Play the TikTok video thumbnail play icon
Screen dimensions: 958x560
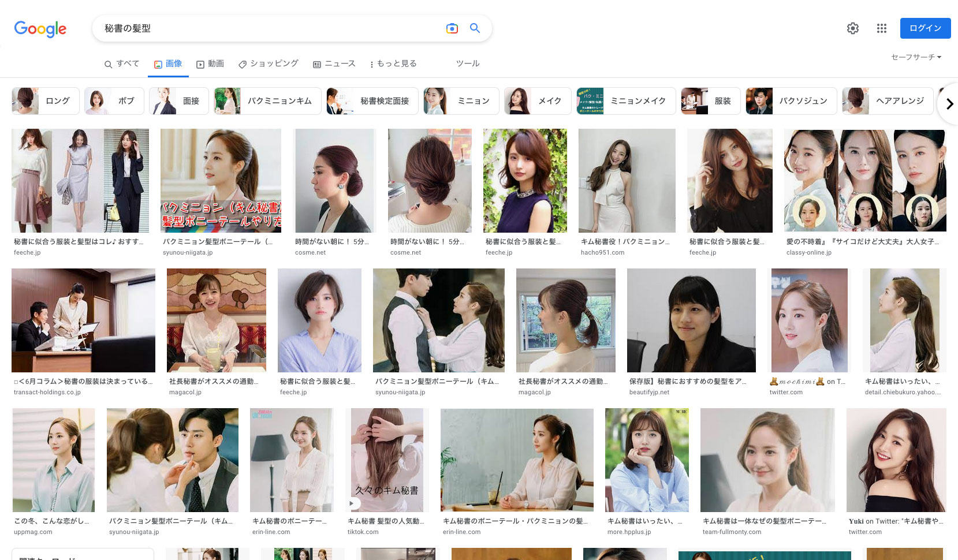pyautogui.click(x=351, y=503)
